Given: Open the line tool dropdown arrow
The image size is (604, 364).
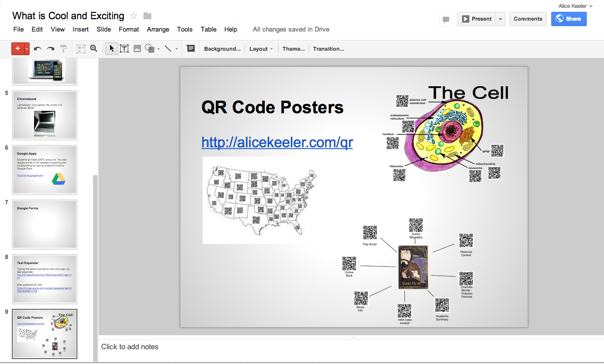Looking at the screenshot, I should click(176, 48).
